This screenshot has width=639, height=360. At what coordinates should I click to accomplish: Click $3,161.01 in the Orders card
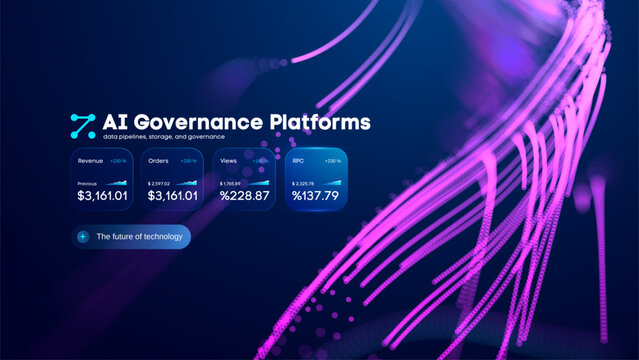(173, 196)
